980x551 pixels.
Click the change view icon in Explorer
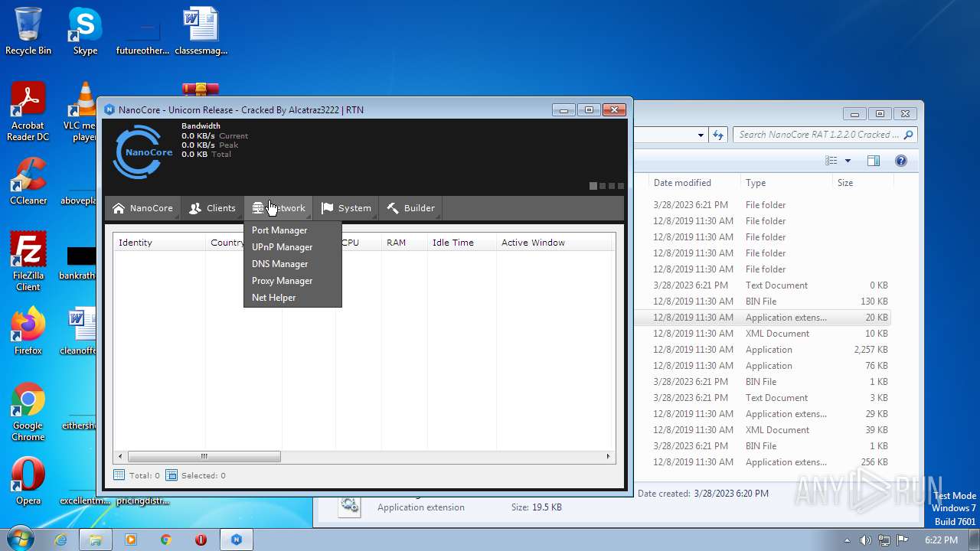[x=831, y=161]
